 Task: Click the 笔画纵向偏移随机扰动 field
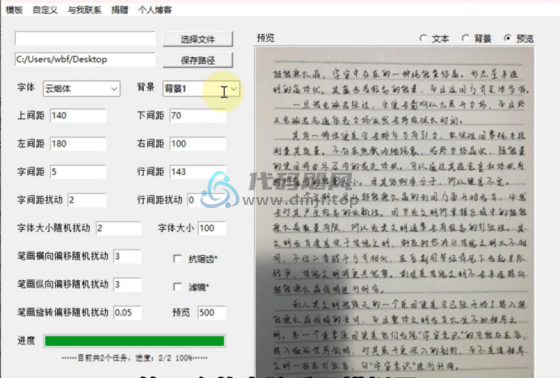coord(127,285)
